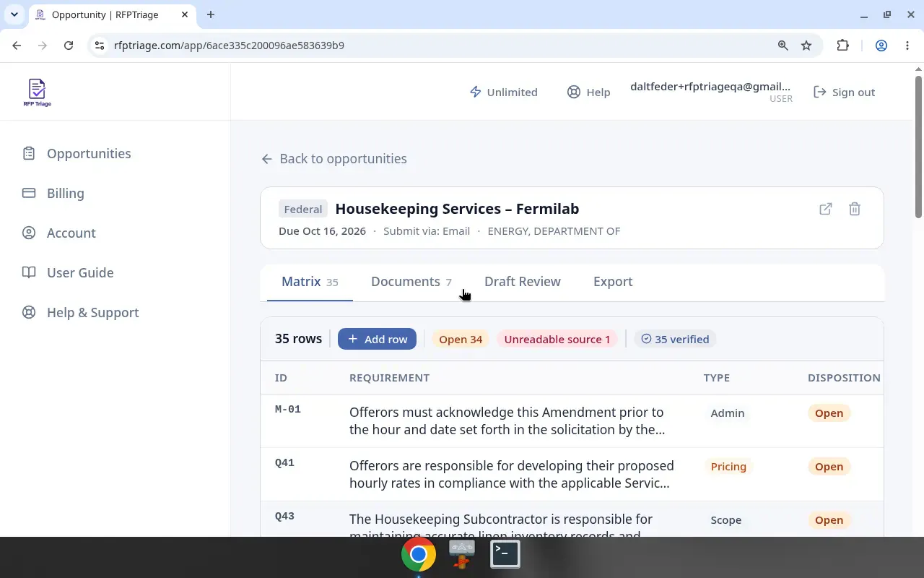
Task: Filter by Open 34 chip
Action: coord(461,339)
